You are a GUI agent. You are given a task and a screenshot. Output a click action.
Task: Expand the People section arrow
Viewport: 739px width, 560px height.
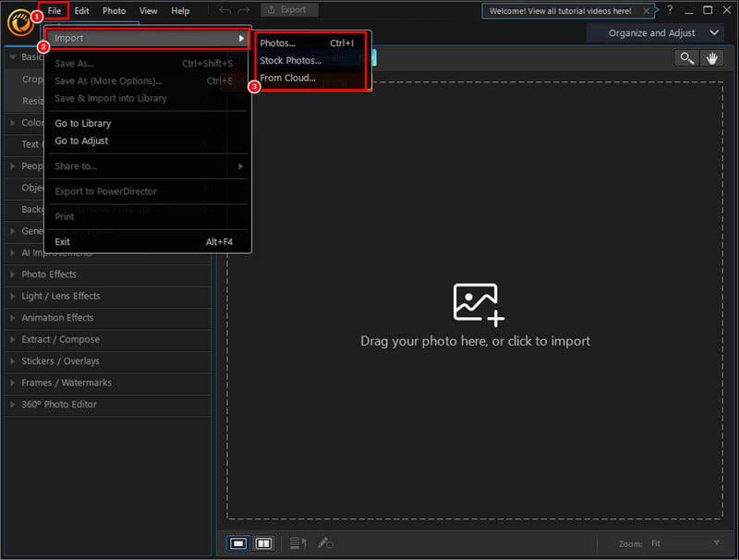[x=13, y=166]
